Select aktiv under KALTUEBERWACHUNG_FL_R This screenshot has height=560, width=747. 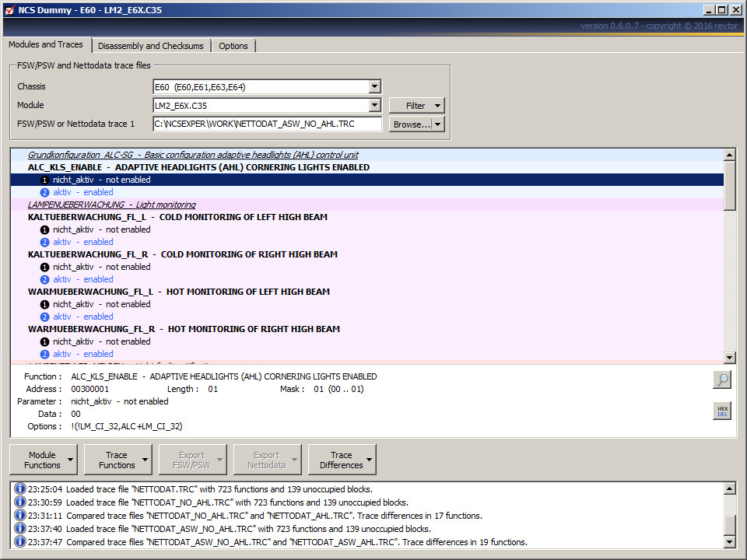366,279
